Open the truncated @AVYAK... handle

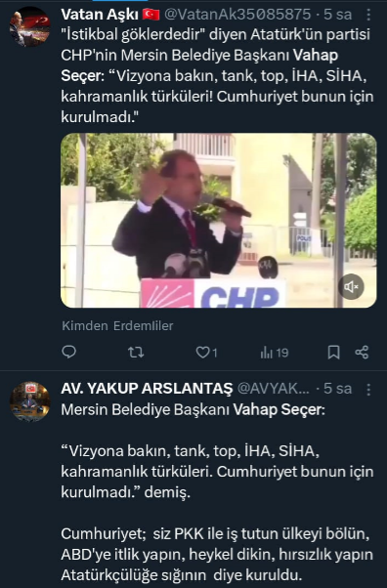(273, 389)
